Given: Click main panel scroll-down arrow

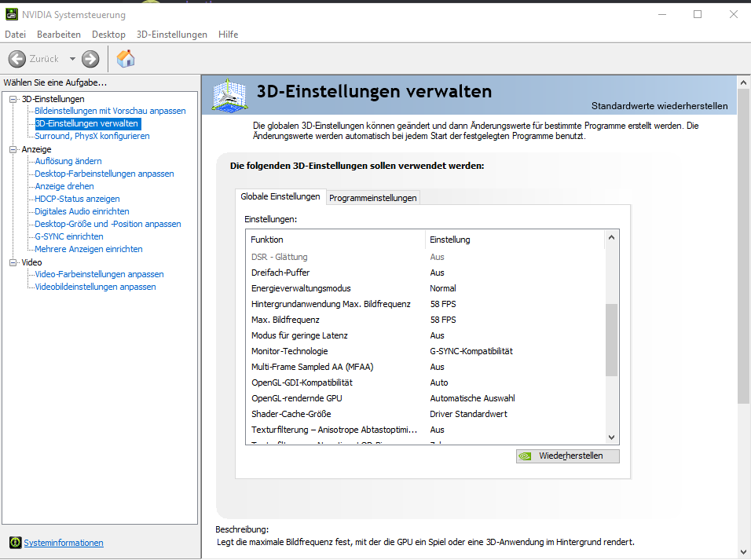Looking at the screenshot, I should pos(743,552).
